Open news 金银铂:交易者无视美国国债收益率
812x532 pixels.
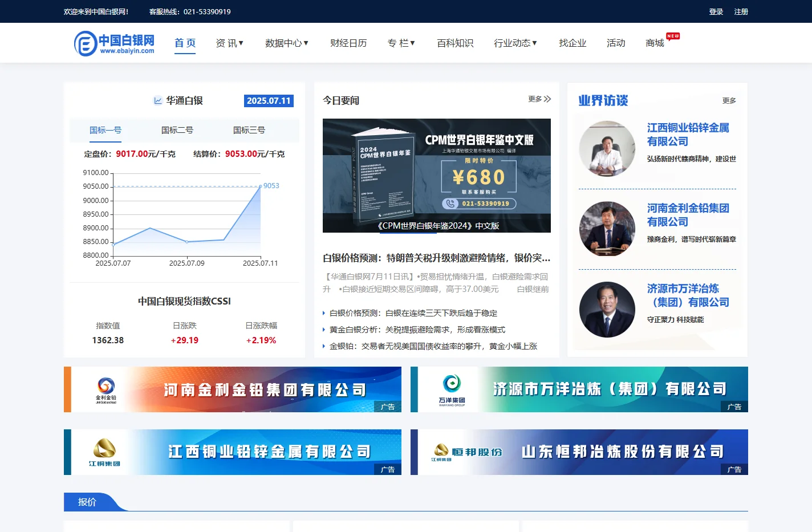(433, 346)
